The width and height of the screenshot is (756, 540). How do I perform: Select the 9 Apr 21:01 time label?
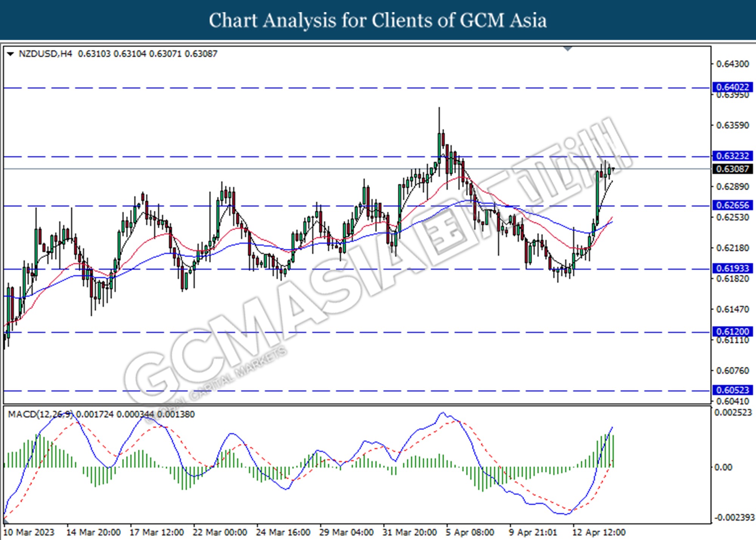pos(533,532)
